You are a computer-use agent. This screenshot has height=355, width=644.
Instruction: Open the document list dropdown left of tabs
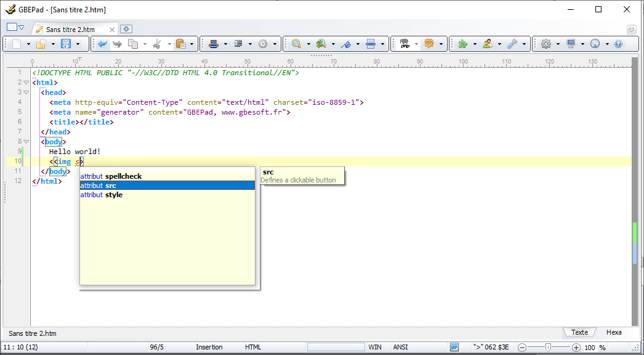click(x=15, y=28)
